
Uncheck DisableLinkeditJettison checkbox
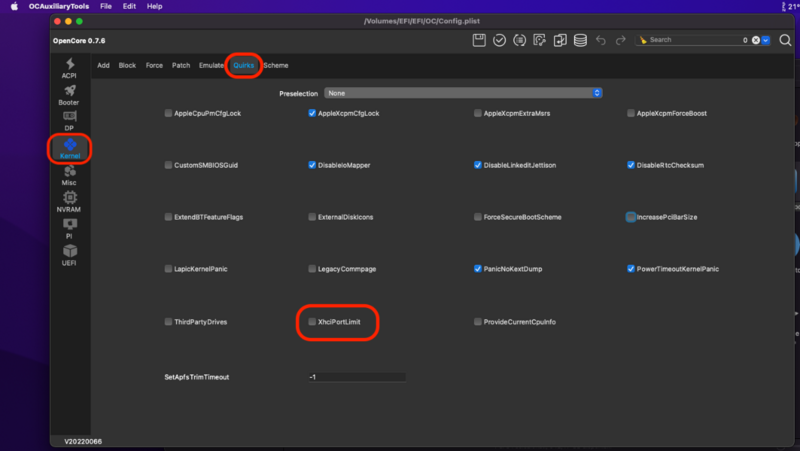pyautogui.click(x=478, y=165)
